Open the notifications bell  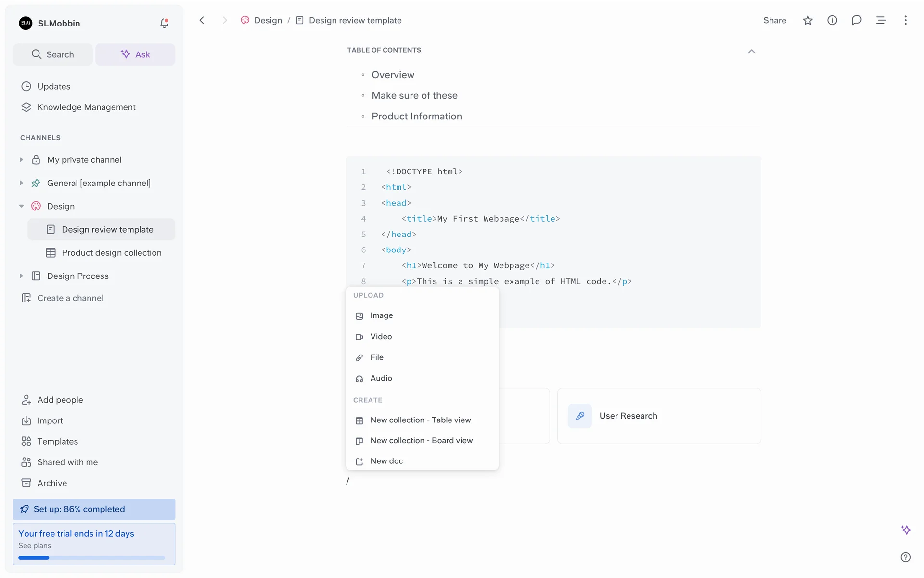(164, 23)
